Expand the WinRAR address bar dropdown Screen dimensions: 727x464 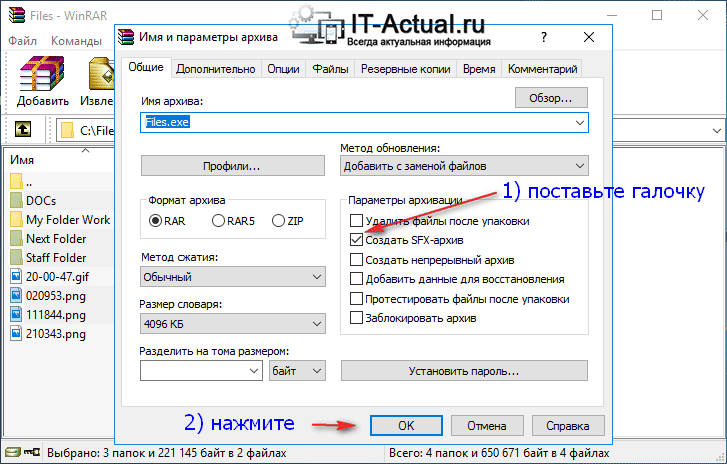pyautogui.click(x=716, y=131)
